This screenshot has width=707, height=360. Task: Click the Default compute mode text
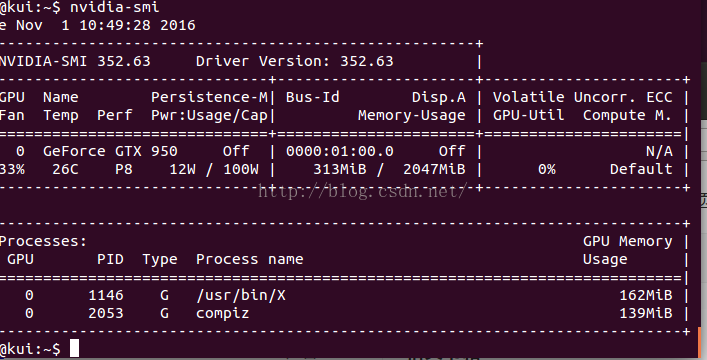click(641, 169)
